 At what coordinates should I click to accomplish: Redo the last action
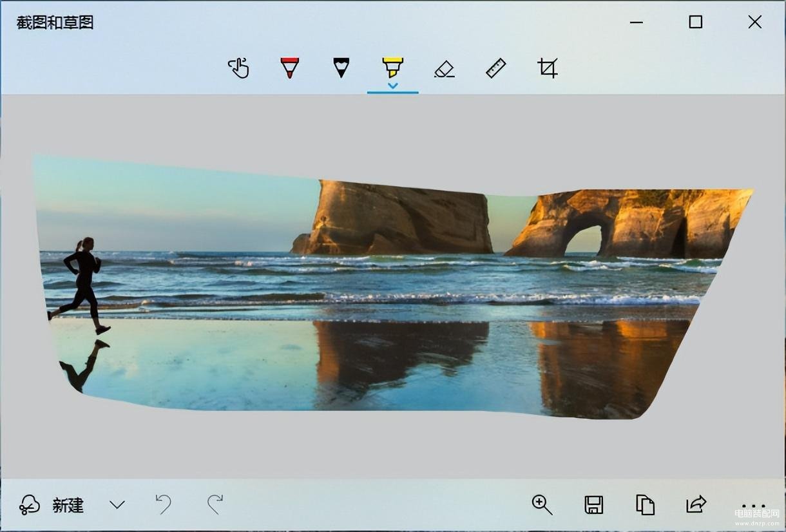click(x=215, y=504)
